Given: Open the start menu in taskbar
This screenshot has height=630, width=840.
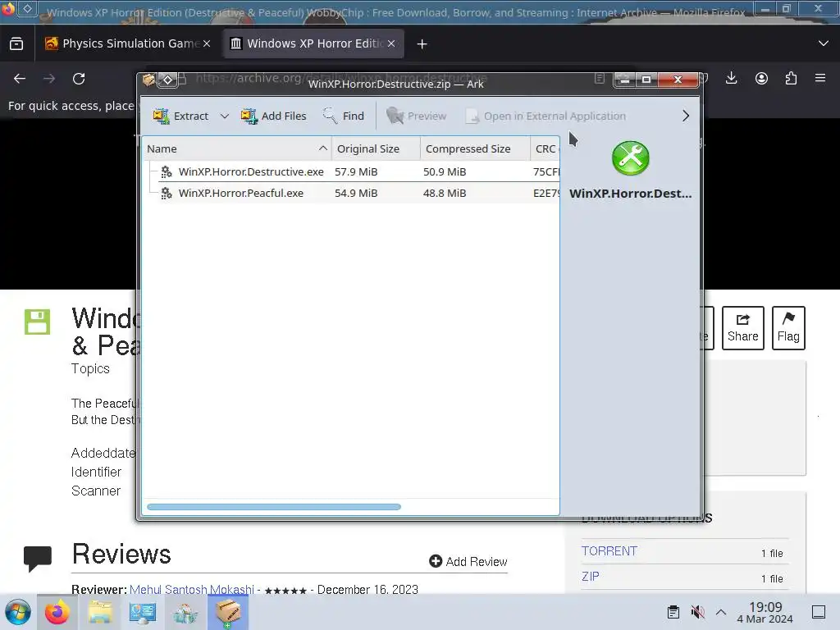Looking at the screenshot, I should coord(18,612).
